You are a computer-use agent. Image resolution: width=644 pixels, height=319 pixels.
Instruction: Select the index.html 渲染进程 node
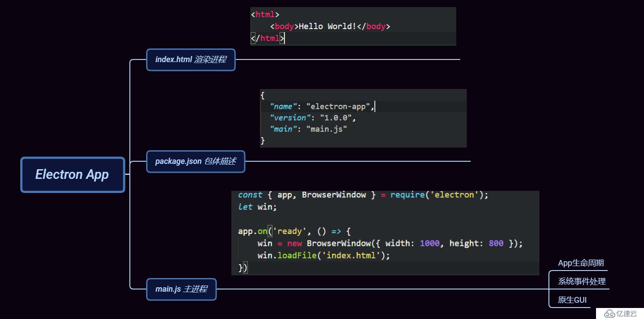coord(191,59)
